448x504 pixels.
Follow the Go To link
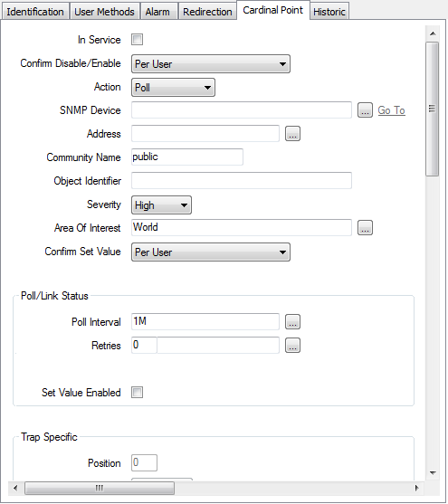(x=391, y=110)
